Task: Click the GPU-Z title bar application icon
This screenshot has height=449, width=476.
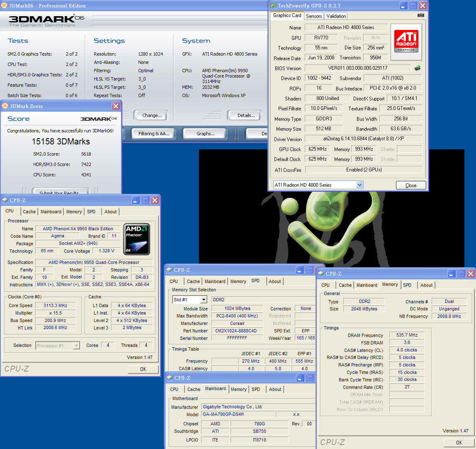Action: pyautogui.click(x=273, y=6)
